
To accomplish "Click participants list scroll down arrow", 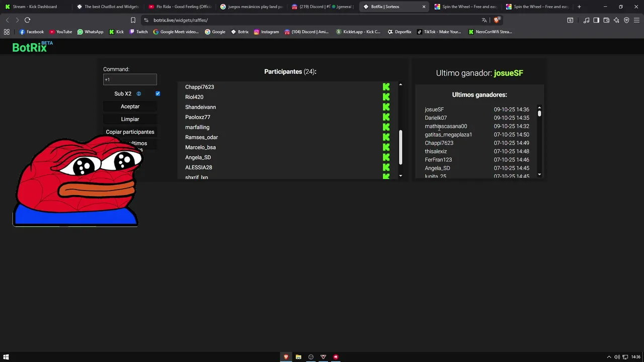I will coord(400,175).
